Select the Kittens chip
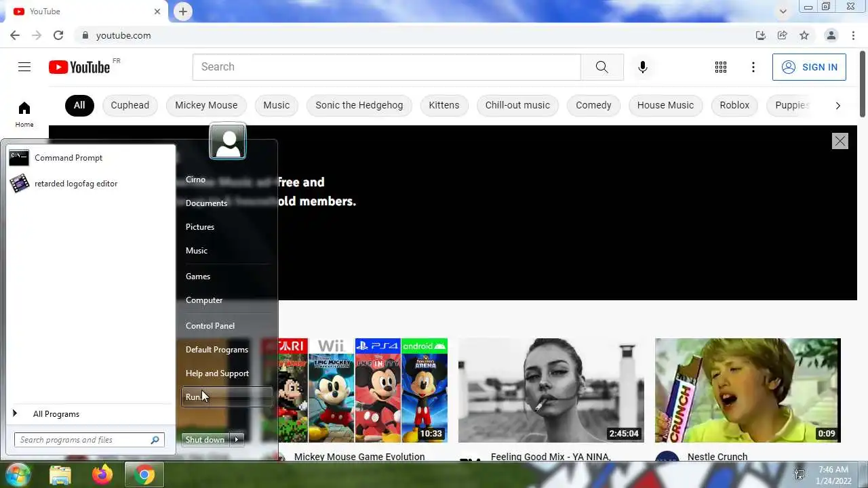The width and height of the screenshot is (868, 488). click(444, 105)
